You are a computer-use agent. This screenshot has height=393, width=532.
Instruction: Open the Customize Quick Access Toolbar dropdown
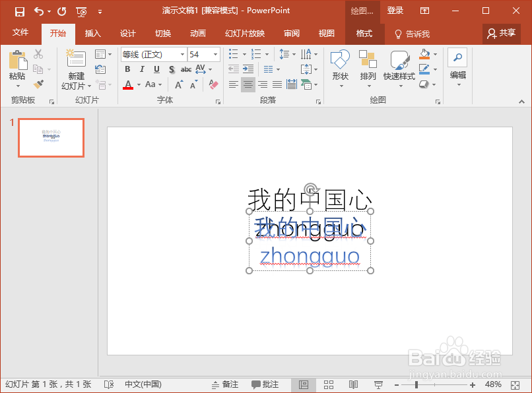pos(100,12)
